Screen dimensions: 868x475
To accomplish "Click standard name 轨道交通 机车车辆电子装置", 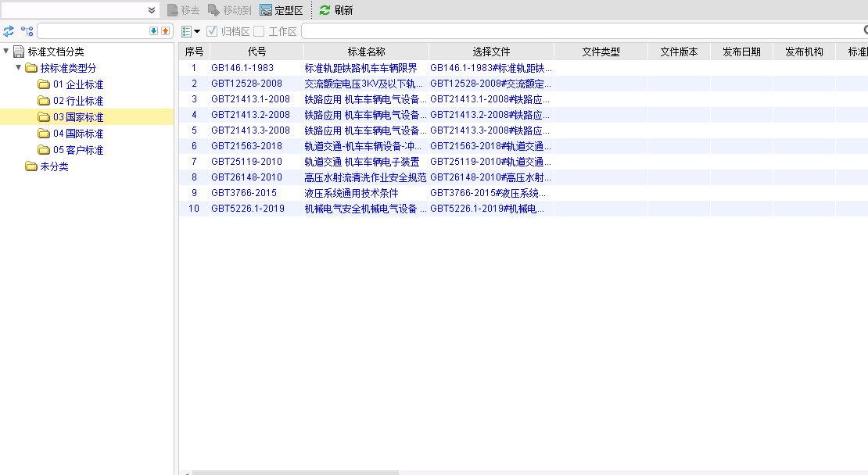I will 362,162.
